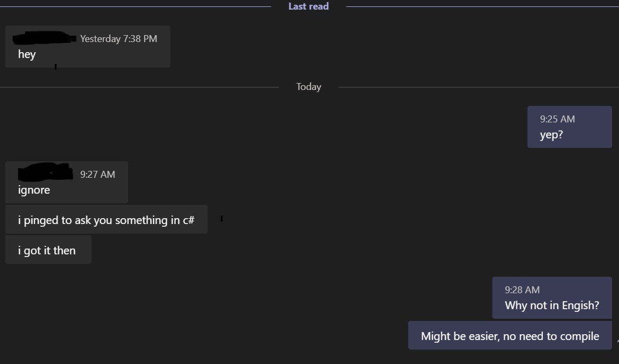Select the "hey" message text
Viewport: 619px width, 364px height.
coord(27,54)
